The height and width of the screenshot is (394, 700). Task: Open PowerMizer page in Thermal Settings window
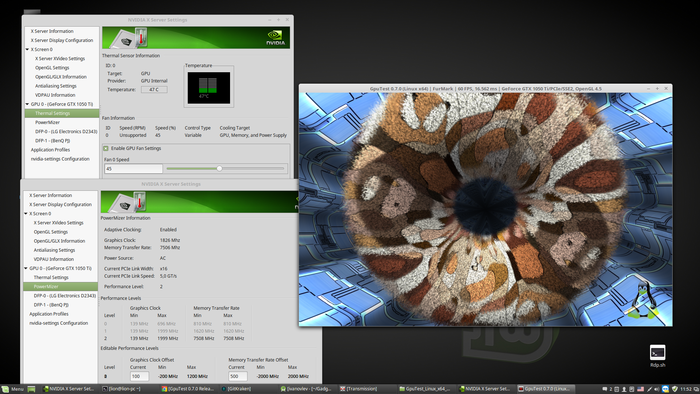click(47, 122)
